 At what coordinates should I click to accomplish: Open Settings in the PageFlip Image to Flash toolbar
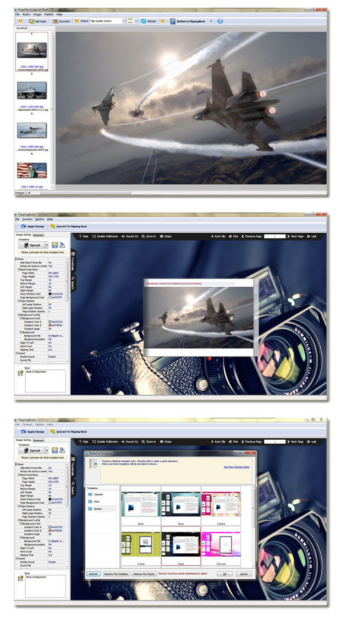[x=148, y=21]
